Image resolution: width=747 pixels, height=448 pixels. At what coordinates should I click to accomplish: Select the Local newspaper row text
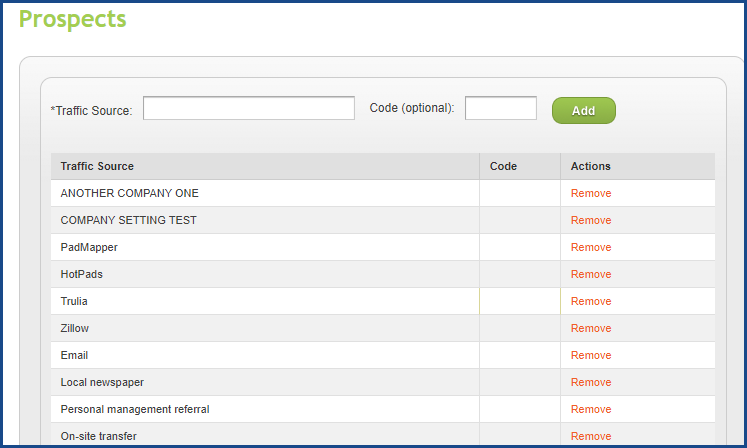click(x=102, y=382)
